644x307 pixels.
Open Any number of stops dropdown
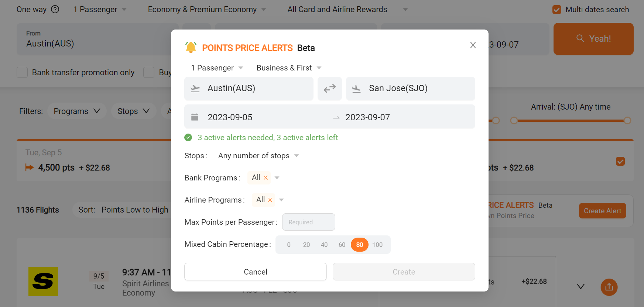pos(258,156)
